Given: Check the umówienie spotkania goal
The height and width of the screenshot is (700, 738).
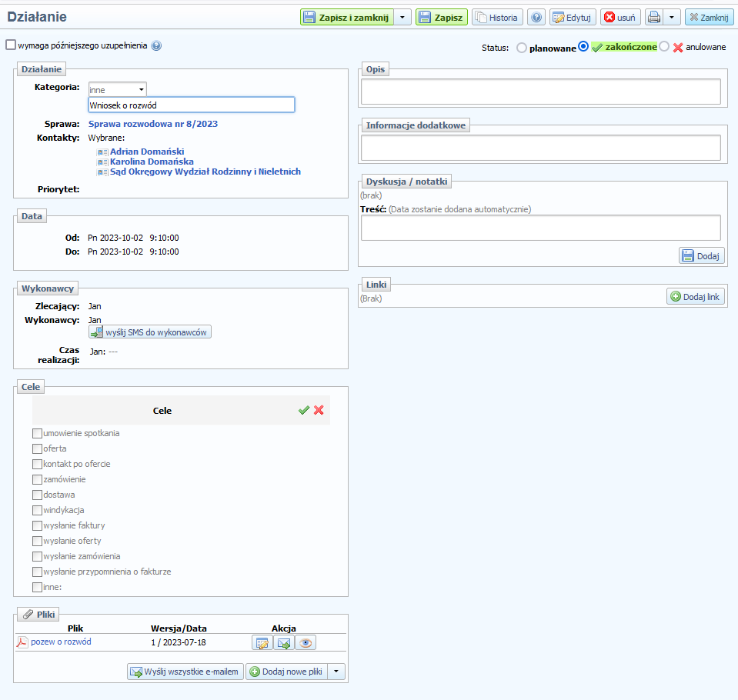Looking at the screenshot, I should coord(37,433).
